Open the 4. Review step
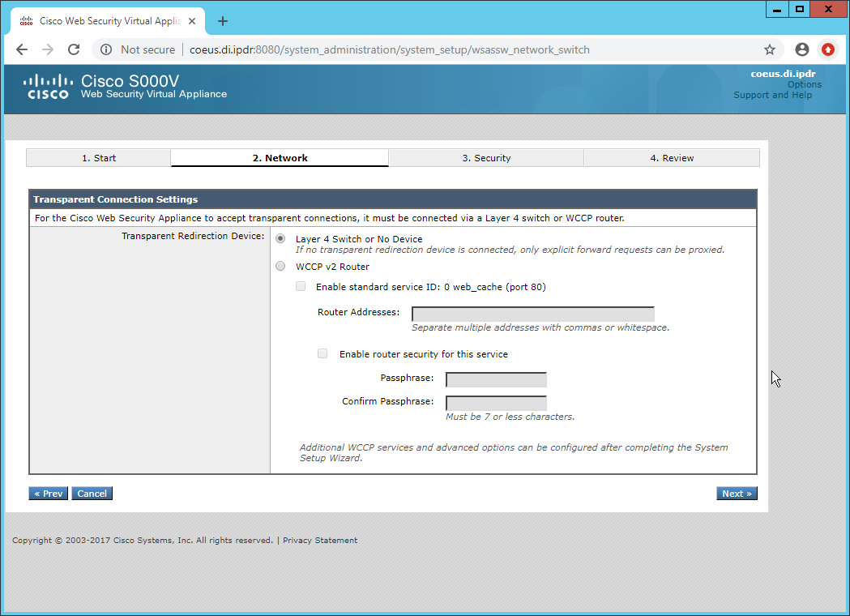Image resolution: width=850 pixels, height=616 pixels. (x=672, y=158)
